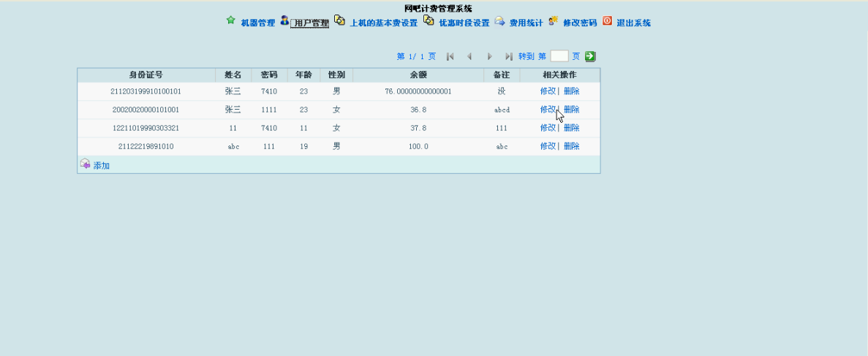
Task: Open the 修改密码 menu
Action: point(580,23)
